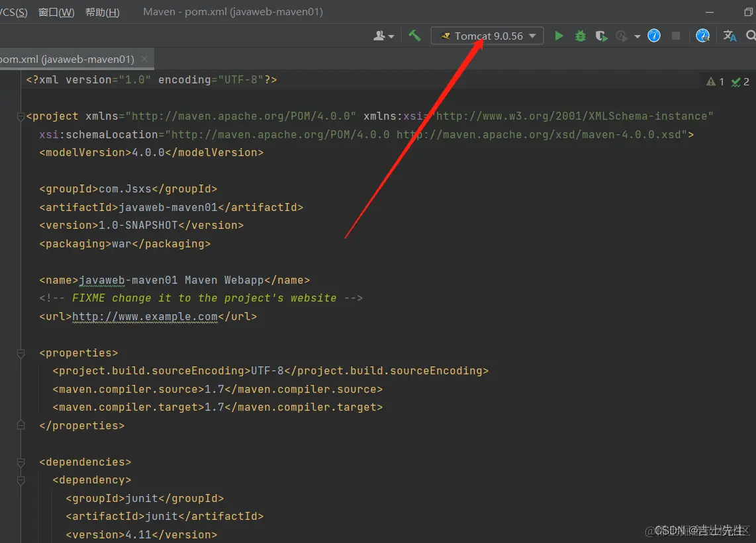Collapse the dependency block fold marker
Screen dimensions: 756x543
point(21,480)
